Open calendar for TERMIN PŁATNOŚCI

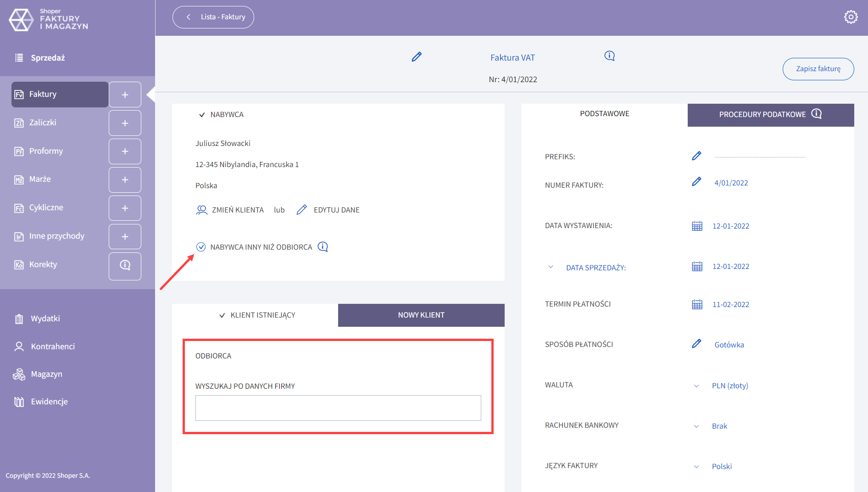pos(697,304)
